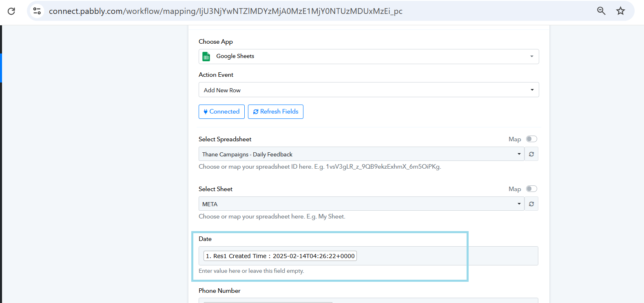Screen dimensions: 644x303
Task: Refresh the Select Spreadsheet list
Action: click(x=531, y=154)
